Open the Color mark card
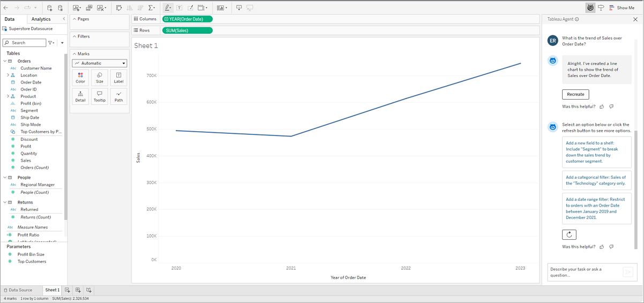 click(80, 78)
